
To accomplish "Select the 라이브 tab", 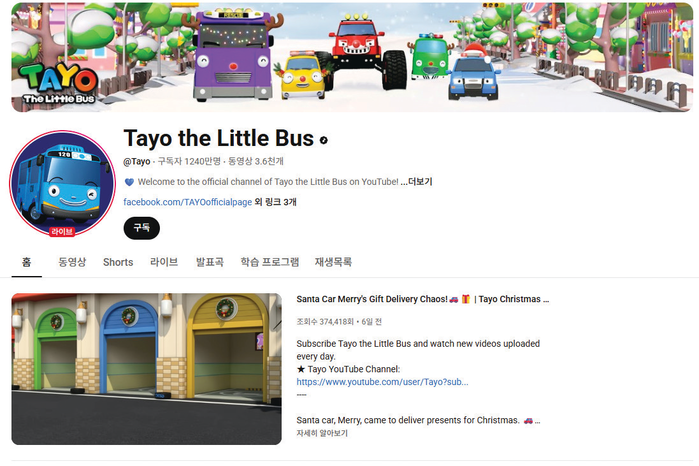I will tap(164, 262).
